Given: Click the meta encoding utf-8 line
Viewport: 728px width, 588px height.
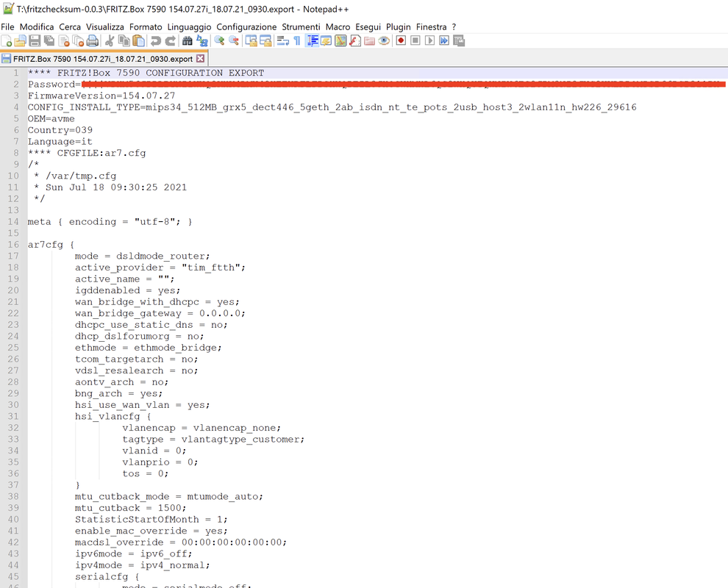Looking at the screenshot, I should coord(110,222).
